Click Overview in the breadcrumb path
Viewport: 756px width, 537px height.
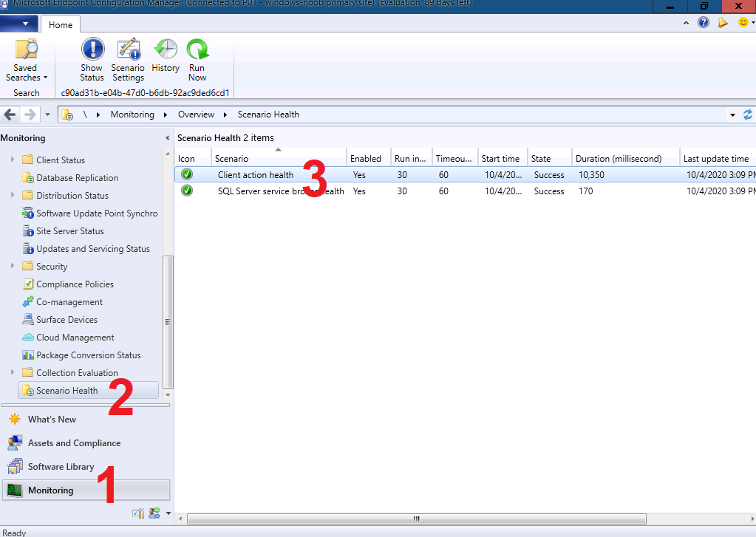coord(196,114)
